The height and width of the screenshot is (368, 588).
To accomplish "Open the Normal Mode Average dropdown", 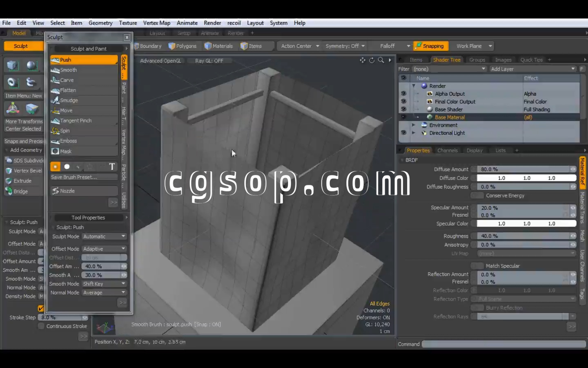I will (104, 293).
